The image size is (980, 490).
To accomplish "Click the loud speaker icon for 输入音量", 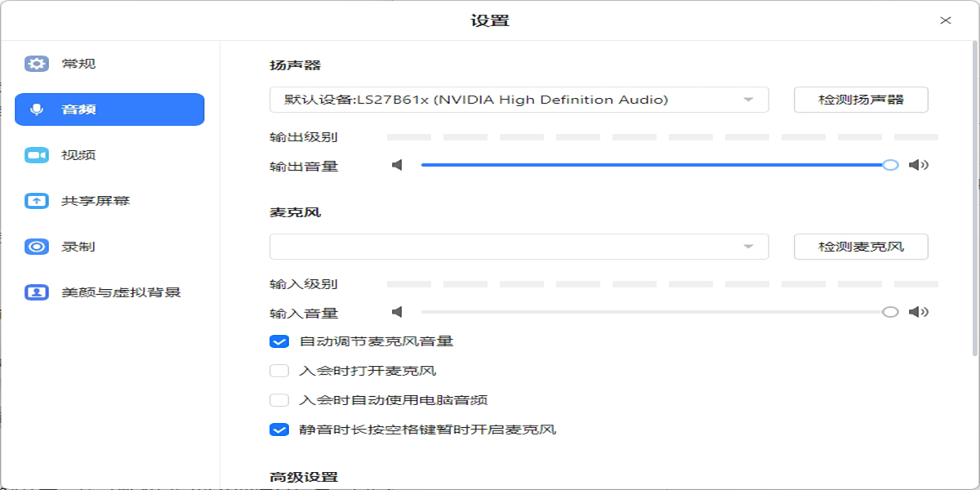I will coord(919,312).
